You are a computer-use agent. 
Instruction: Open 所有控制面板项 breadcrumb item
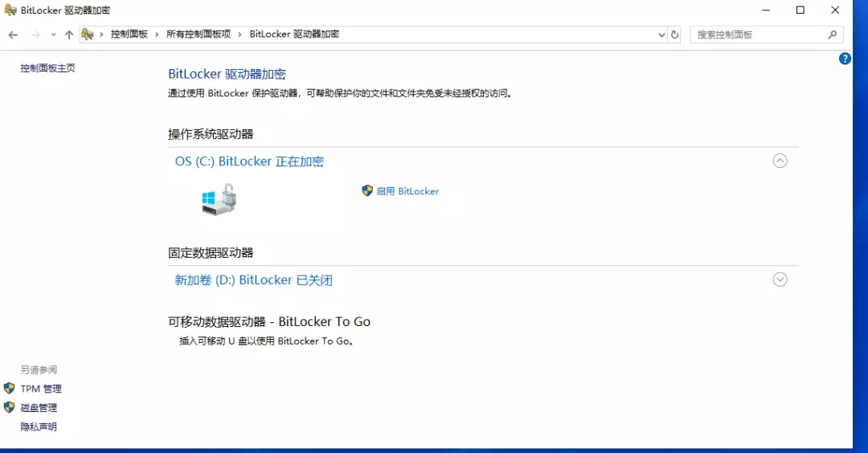click(199, 35)
